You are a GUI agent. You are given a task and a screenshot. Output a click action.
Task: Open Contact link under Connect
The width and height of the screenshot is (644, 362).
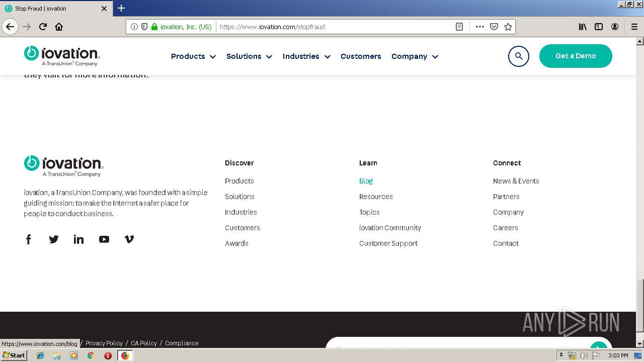(x=506, y=243)
